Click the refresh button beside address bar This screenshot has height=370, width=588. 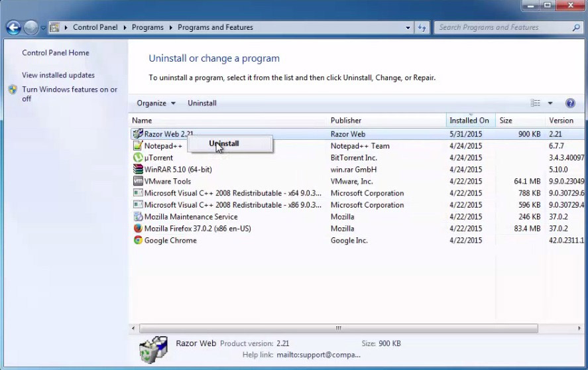click(422, 28)
